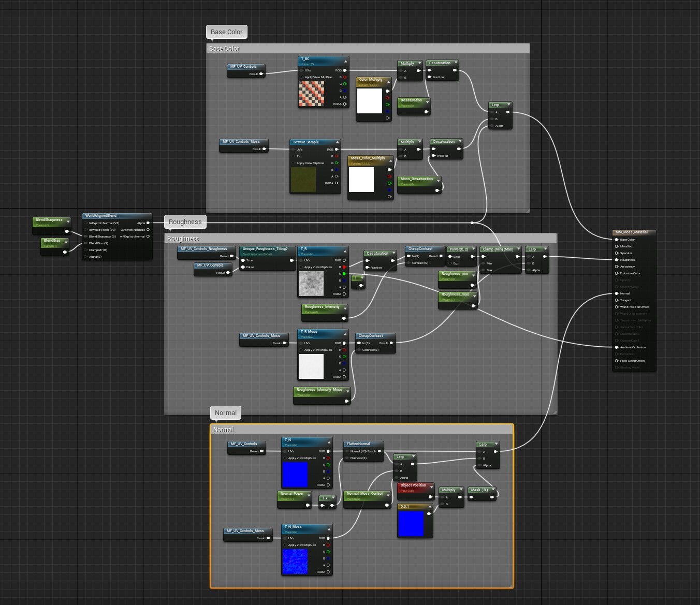Click the Pixel Depth Offset pin
Viewport: 700px width, 605px height.
point(616,361)
